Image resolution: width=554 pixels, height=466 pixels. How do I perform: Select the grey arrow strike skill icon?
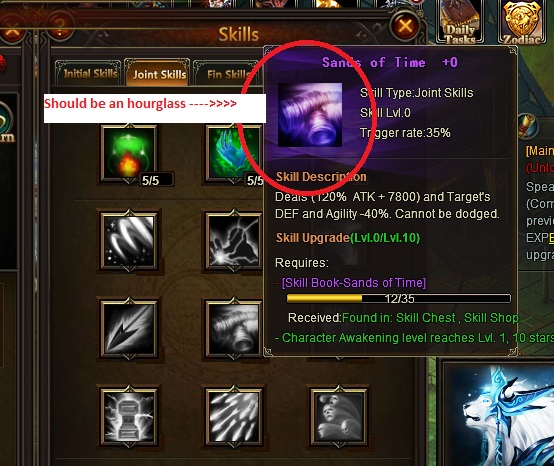(x=129, y=329)
